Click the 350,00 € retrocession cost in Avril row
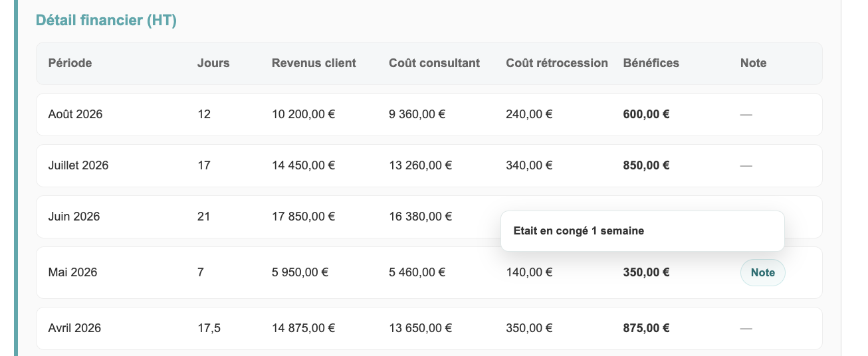The height and width of the screenshot is (356, 868). click(x=529, y=328)
